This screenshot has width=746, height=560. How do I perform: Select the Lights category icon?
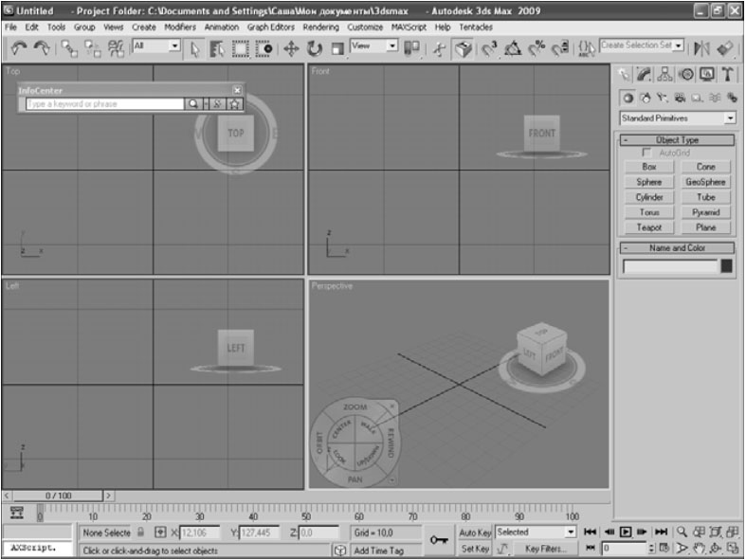663,98
